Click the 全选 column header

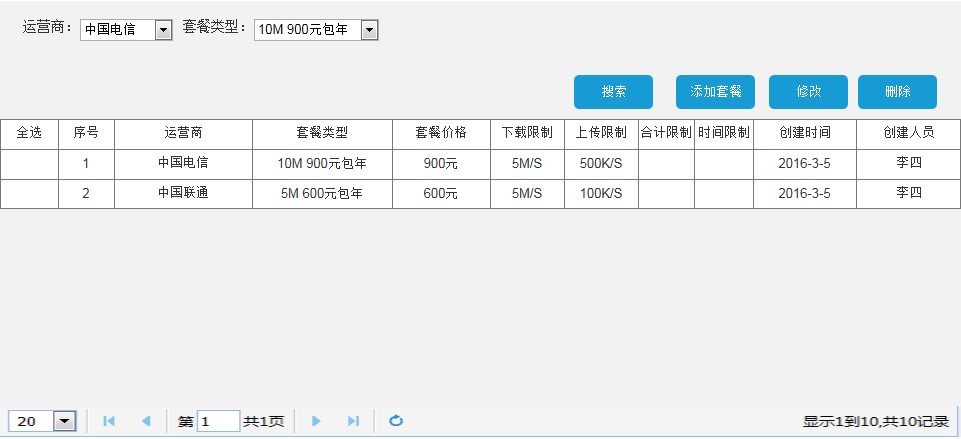29,134
